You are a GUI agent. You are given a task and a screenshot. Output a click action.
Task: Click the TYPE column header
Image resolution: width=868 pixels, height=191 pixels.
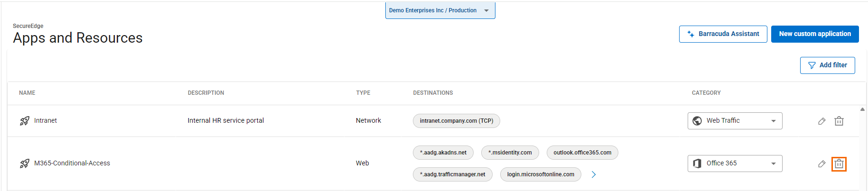coord(363,93)
